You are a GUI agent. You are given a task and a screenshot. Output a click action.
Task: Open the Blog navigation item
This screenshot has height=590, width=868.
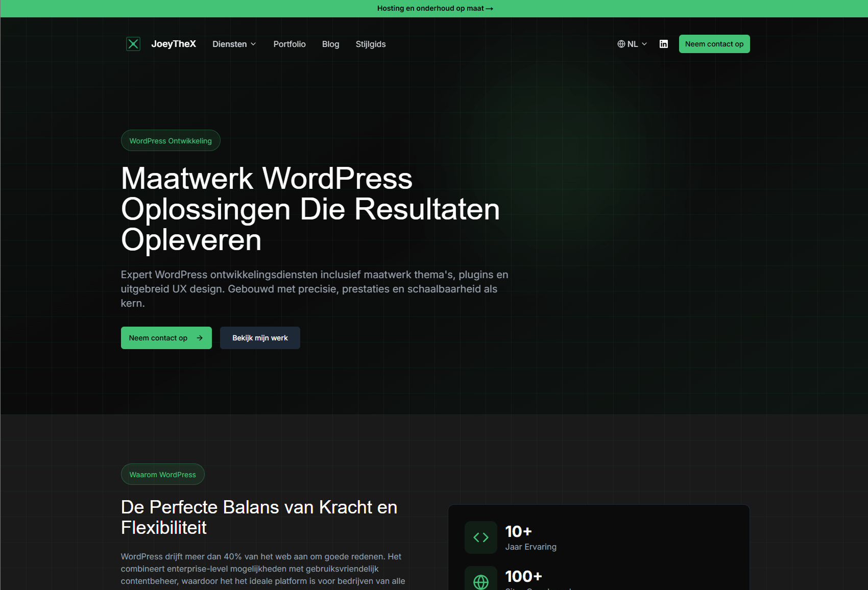click(x=330, y=44)
